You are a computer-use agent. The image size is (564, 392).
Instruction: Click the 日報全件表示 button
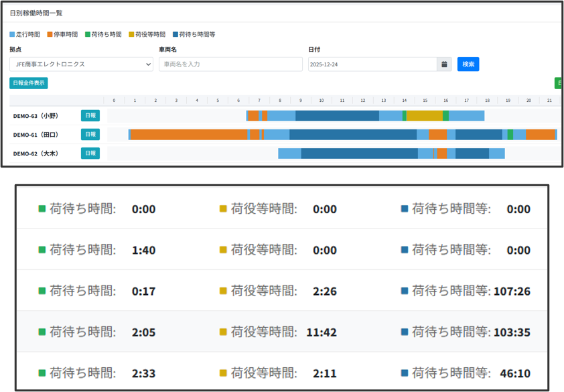(29, 83)
